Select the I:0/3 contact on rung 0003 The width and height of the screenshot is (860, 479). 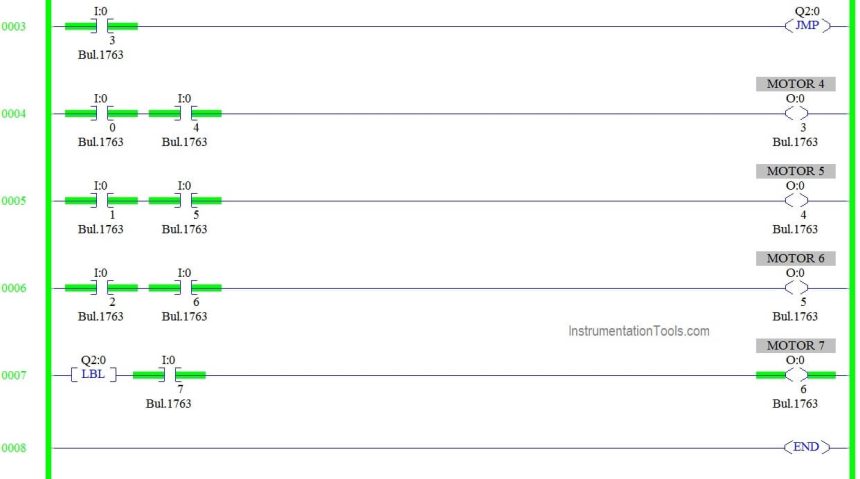[101, 26]
